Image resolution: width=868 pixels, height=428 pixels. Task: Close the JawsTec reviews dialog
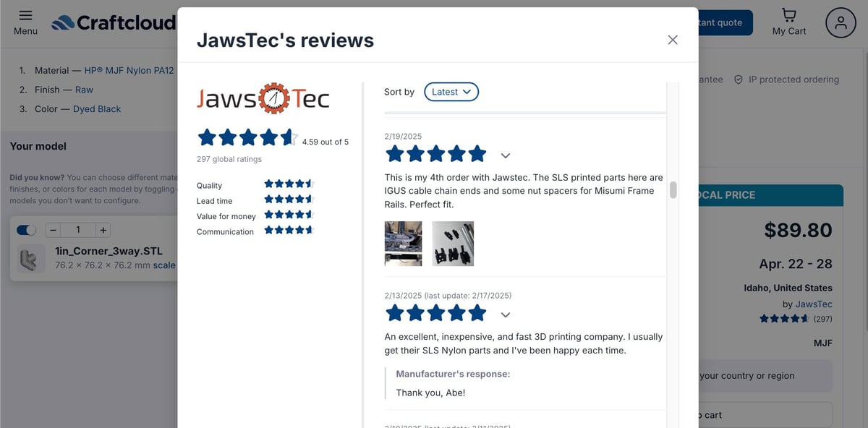(673, 40)
